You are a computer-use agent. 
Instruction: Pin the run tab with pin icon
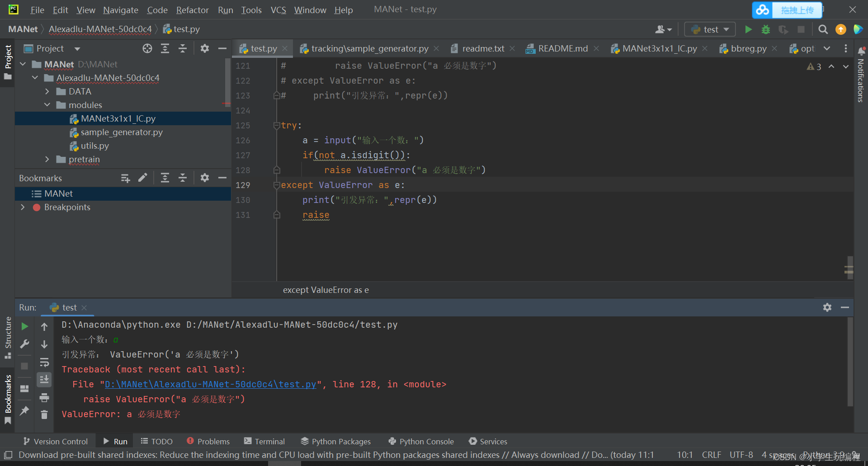click(25, 411)
